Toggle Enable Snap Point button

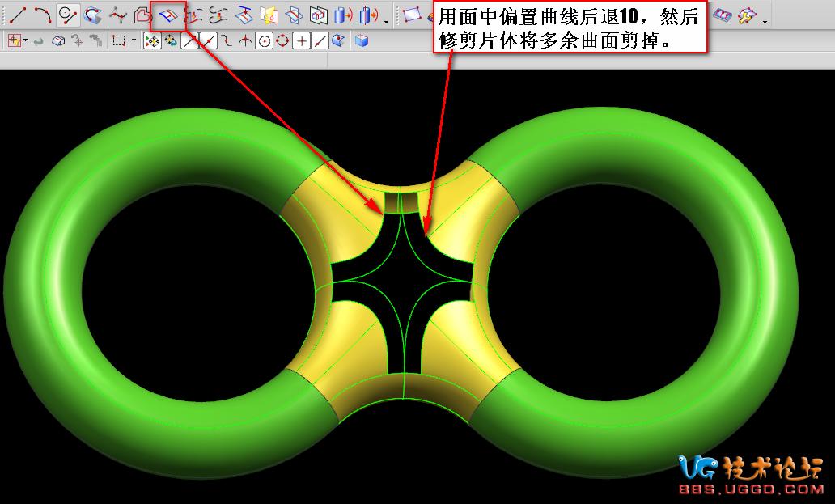152,41
